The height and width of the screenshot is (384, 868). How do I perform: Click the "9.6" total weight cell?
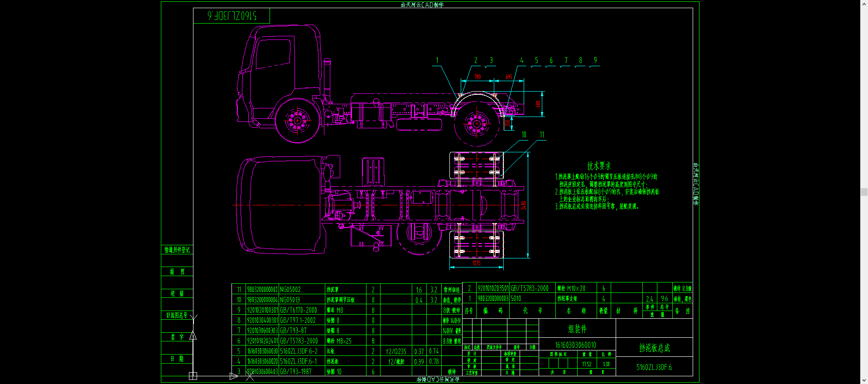tap(665, 299)
